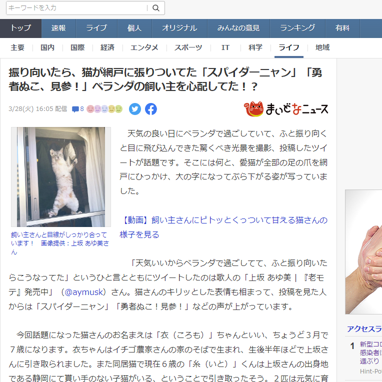Open the cat on screen-door photo
Screen dimensions: 382x382
click(x=61, y=177)
